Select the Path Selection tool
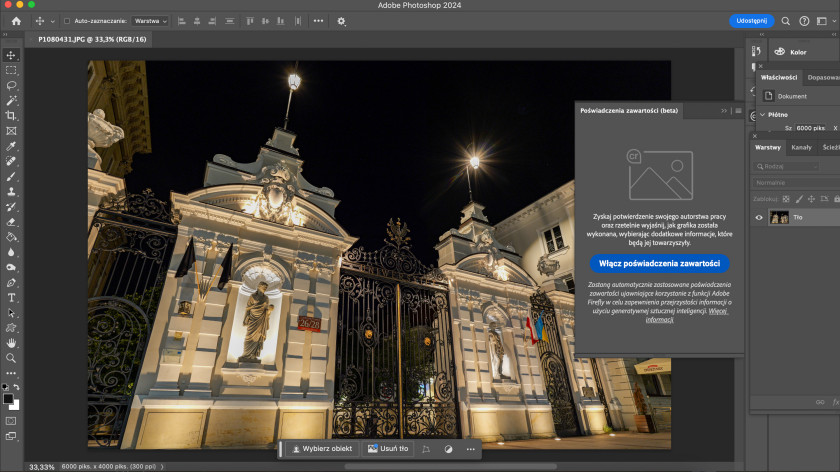Viewport: 840px width, 472px height. 11,313
